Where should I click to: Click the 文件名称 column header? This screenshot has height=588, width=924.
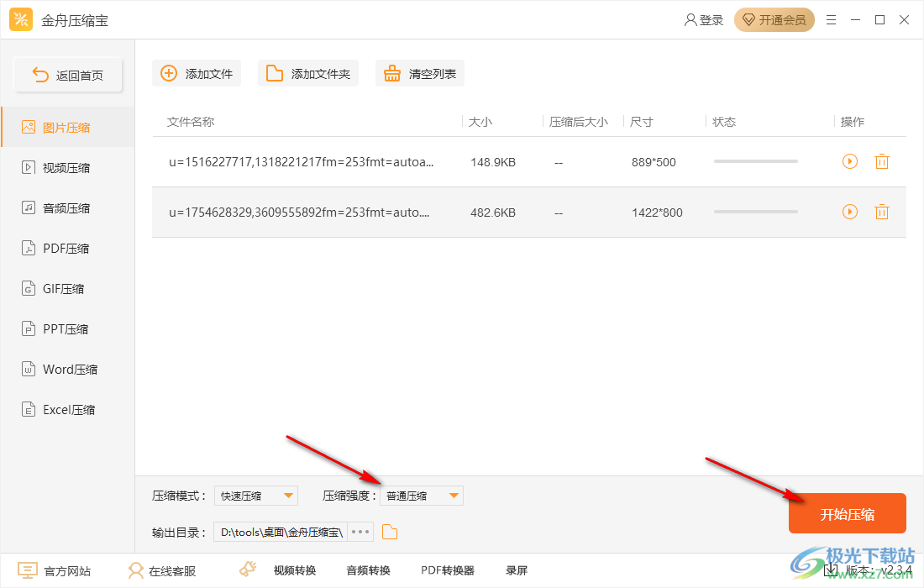(191, 122)
